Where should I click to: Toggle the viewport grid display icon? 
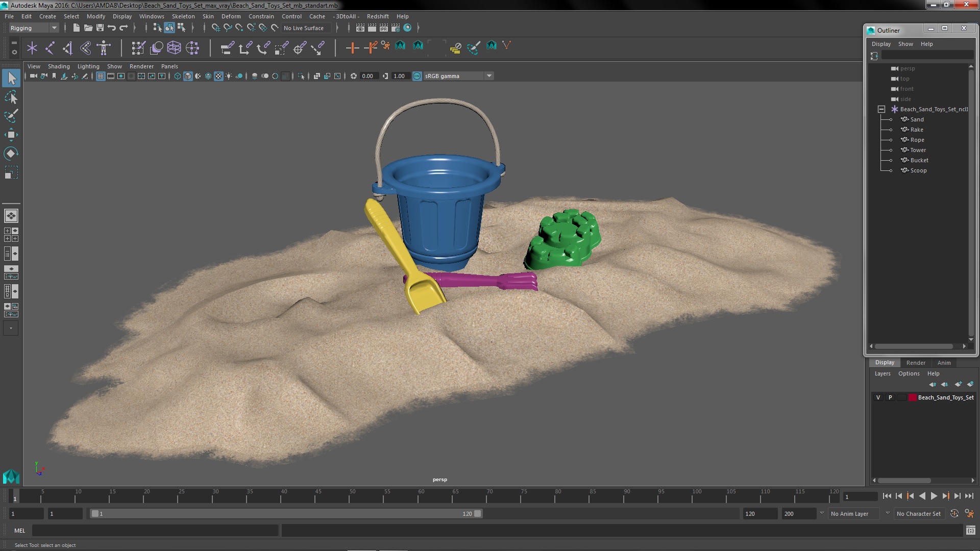click(101, 76)
